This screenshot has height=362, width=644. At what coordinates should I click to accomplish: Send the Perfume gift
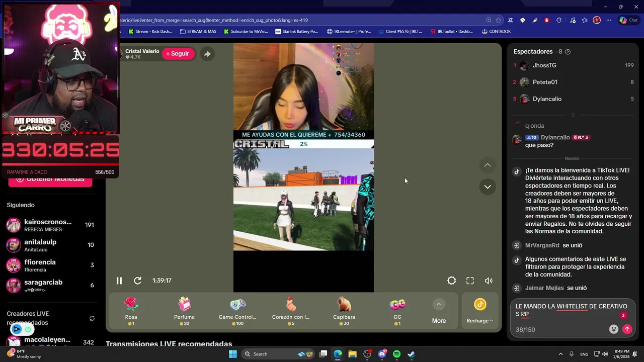tap(184, 311)
